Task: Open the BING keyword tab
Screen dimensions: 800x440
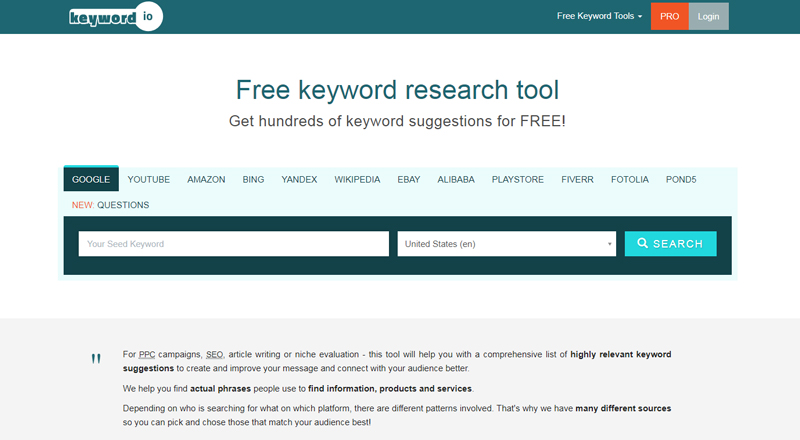Action: [x=253, y=180]
